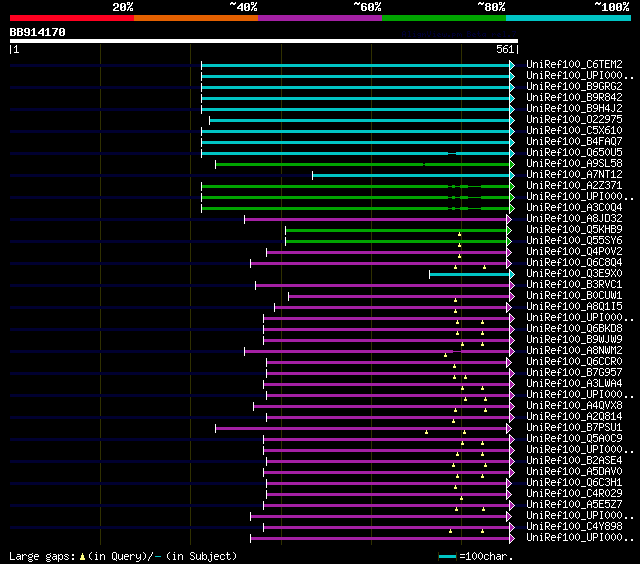Click the green arrowhead ending the A9SL58 alignment
Image resolution: width=640 pixels, height=564 pixels.
[512, 164]
